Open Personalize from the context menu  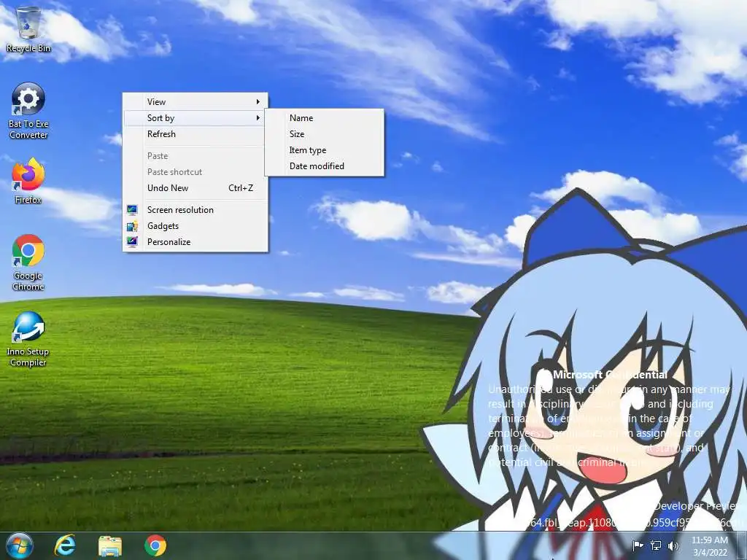(195, 242)
